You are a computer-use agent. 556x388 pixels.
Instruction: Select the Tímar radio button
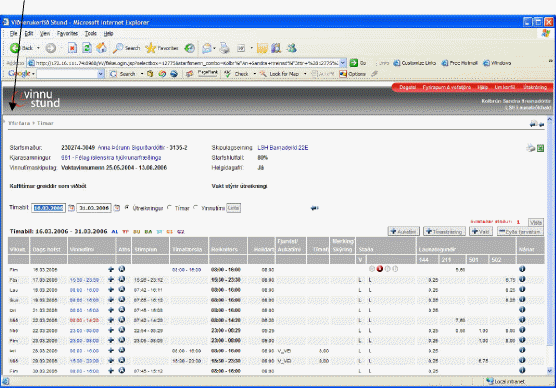[x=169, y=208]
